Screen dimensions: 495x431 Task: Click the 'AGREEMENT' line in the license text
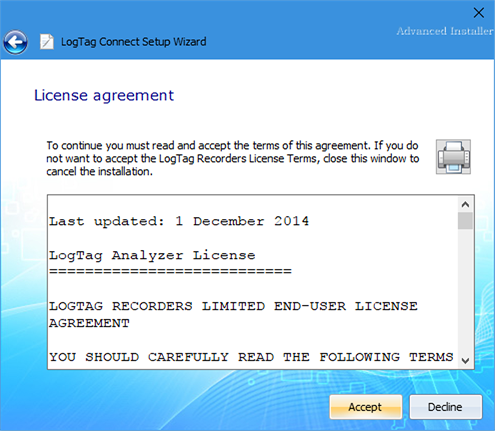tap(89, 323)
